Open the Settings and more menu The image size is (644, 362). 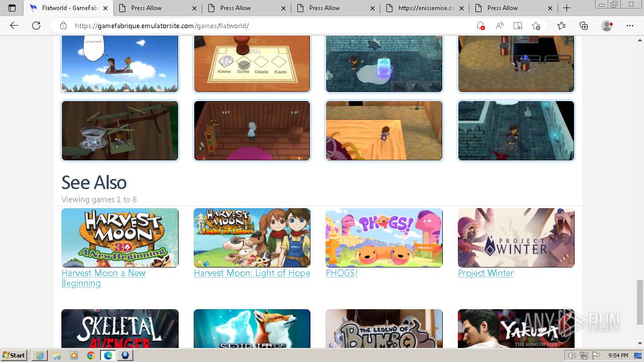630,26
